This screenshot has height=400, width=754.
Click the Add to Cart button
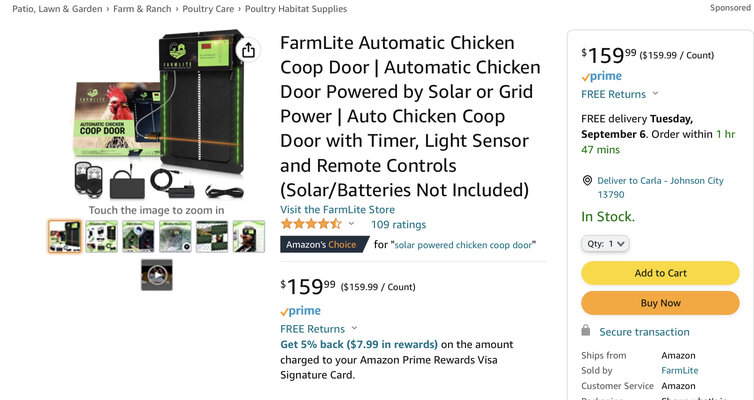[660, 273]
